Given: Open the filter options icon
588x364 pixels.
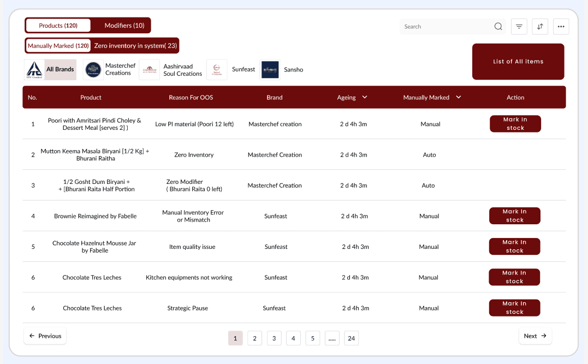Looking at the screenshot, I should coord(519,26).
